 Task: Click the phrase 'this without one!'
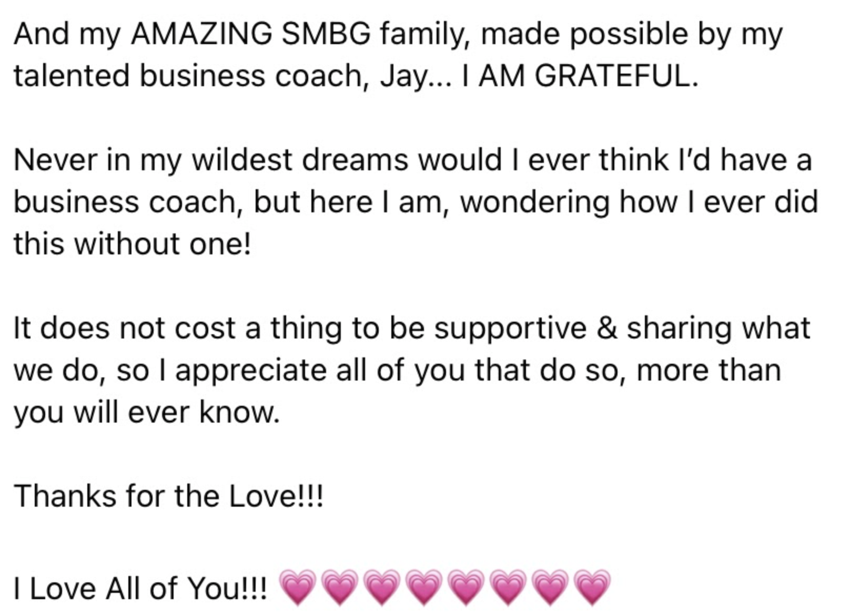(x=133, y=244)
